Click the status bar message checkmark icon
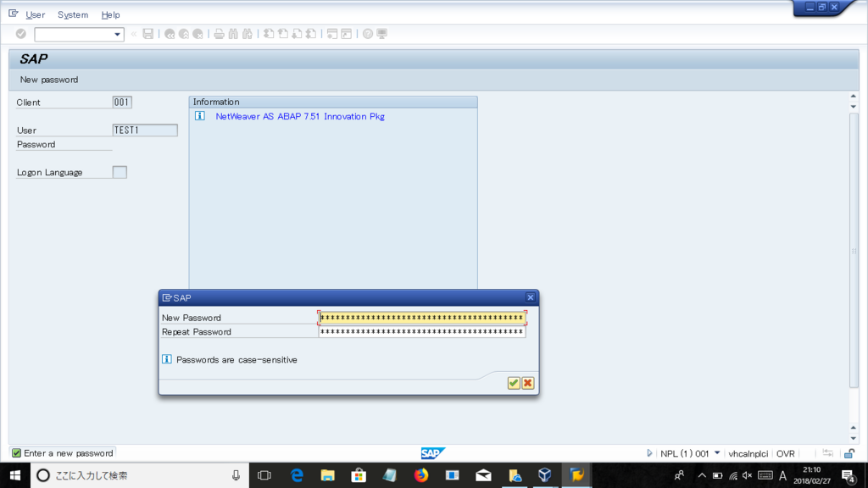This screenshot has height=488, width=868. [17, 453]
